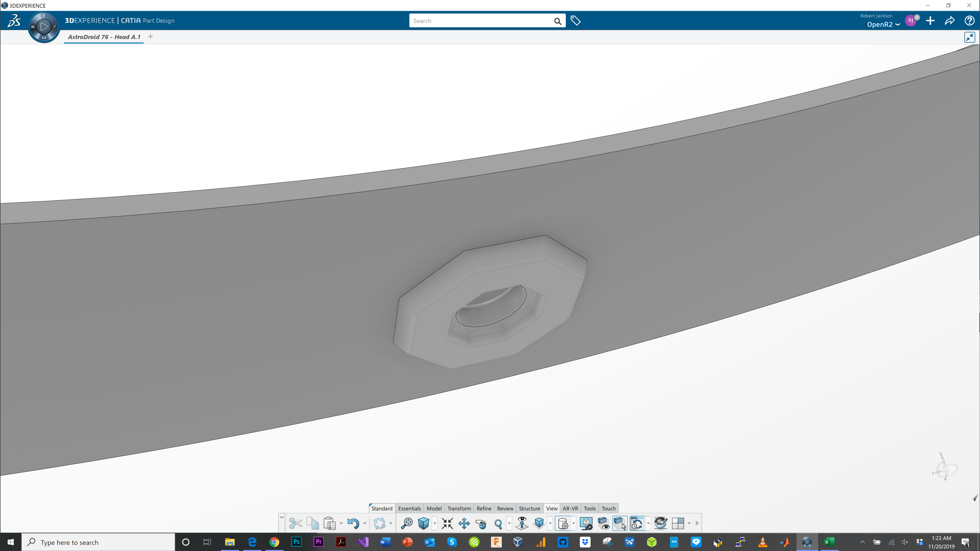
Task: Click the minimize view arrows button
Action: pyautogui.click(x=970, y=37)
